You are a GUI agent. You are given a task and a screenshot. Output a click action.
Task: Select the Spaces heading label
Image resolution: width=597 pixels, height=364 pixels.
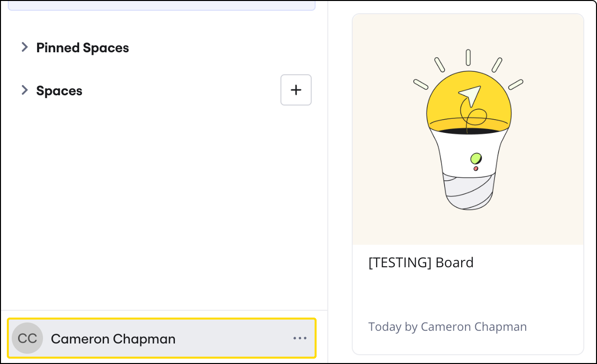tap(59, 91)
